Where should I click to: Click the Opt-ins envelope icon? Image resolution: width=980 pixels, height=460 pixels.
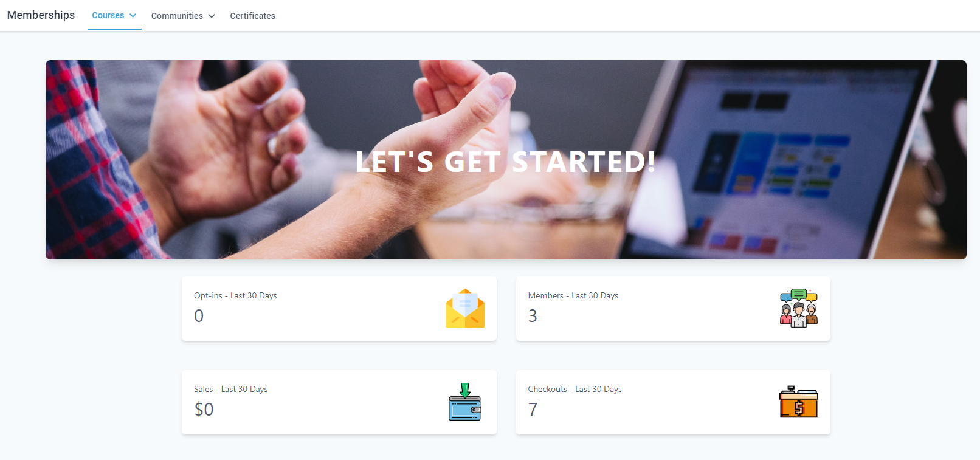point(465,308)
